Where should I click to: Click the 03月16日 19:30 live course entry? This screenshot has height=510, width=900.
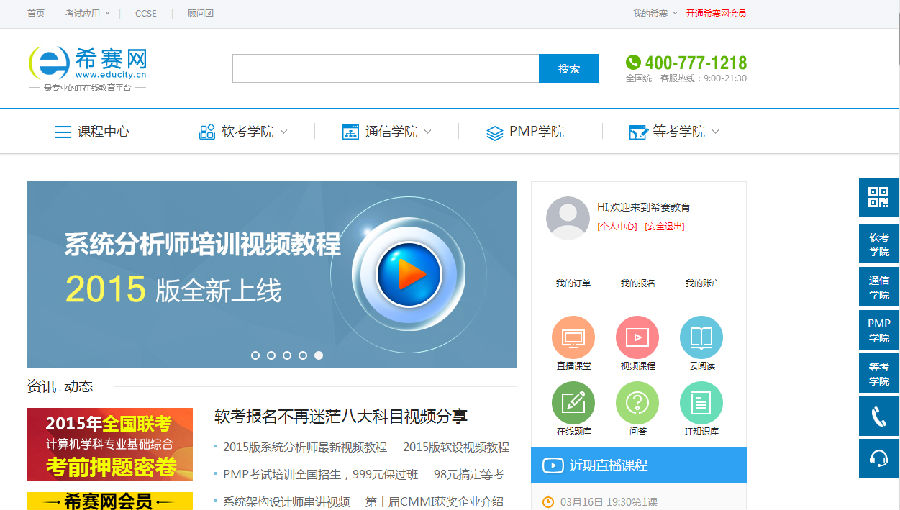pos(608,502)
